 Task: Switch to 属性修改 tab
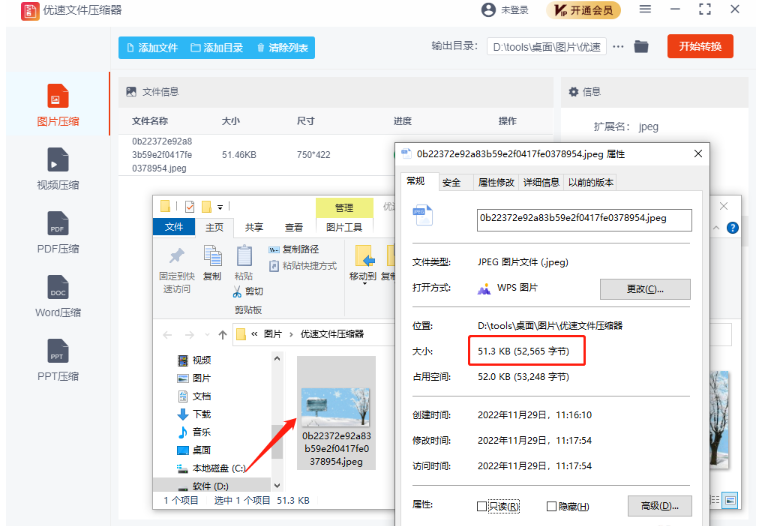tap(496, 183)
